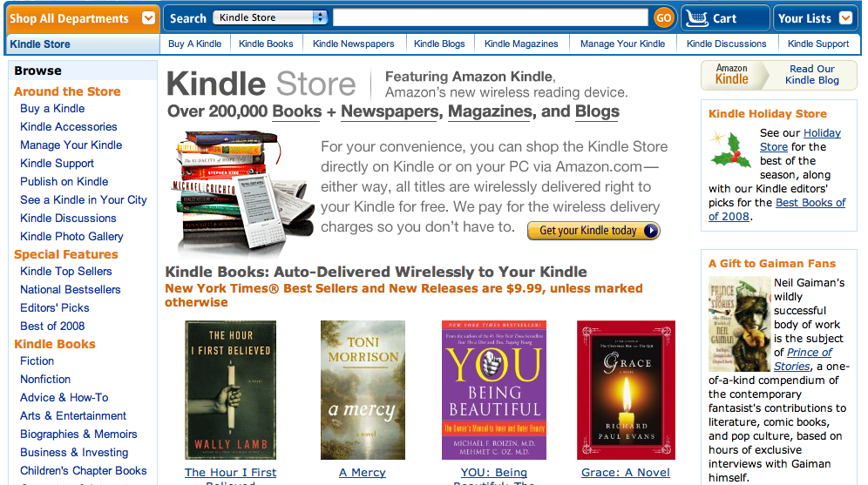Click inside the search text field
The width and height of the screenshot is (868, 485).
coord(491,17)
